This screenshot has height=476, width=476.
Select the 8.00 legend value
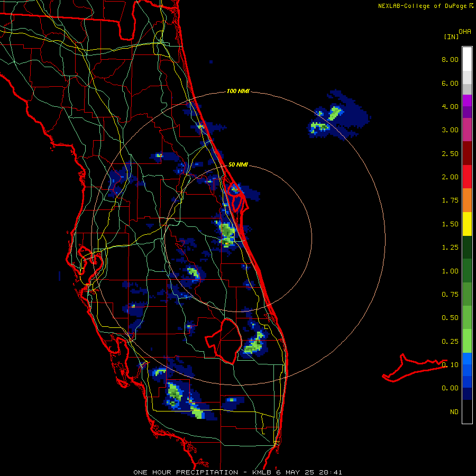tap(450, 59)
